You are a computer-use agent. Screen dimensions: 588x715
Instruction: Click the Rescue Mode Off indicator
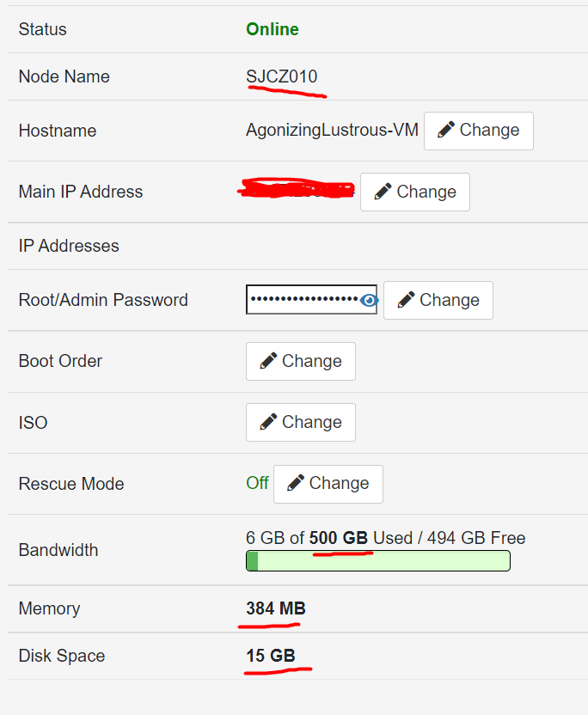[257, 482]
